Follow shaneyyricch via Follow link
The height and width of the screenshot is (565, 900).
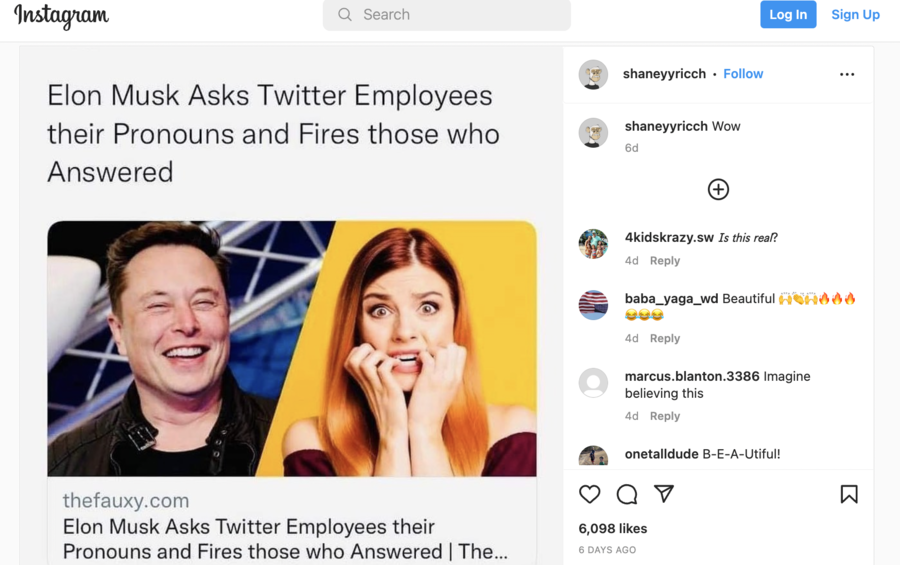(x=743, y=74)
